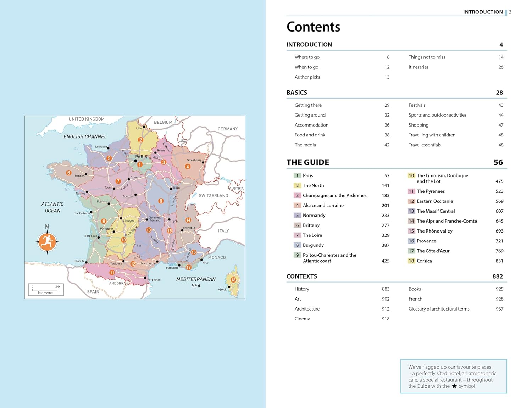
Task: Select orange map marker 2 below Lille
Action: tap(140, 140)
